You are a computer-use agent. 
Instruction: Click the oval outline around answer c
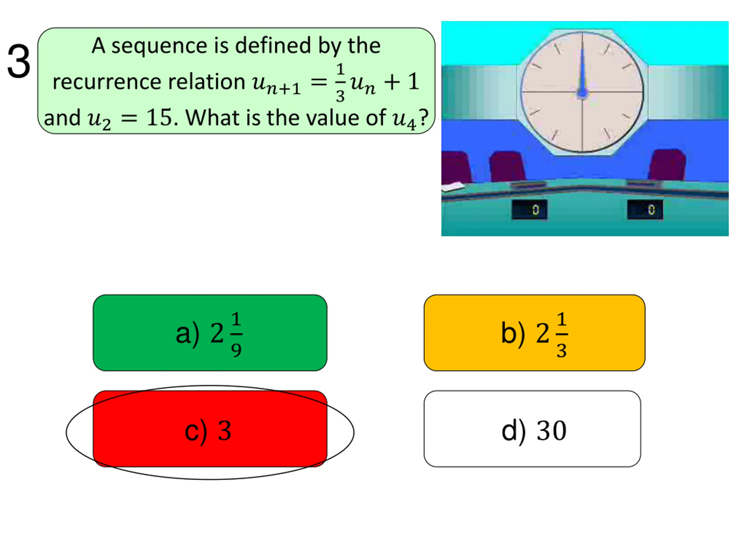(x=210, y=433)
